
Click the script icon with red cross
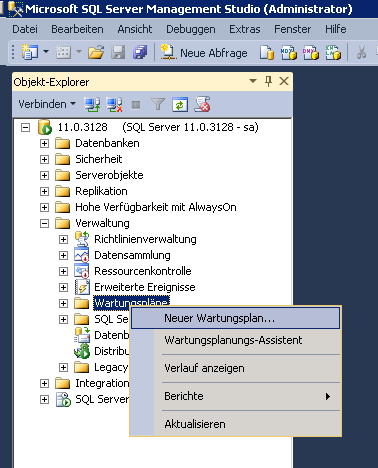202,104
